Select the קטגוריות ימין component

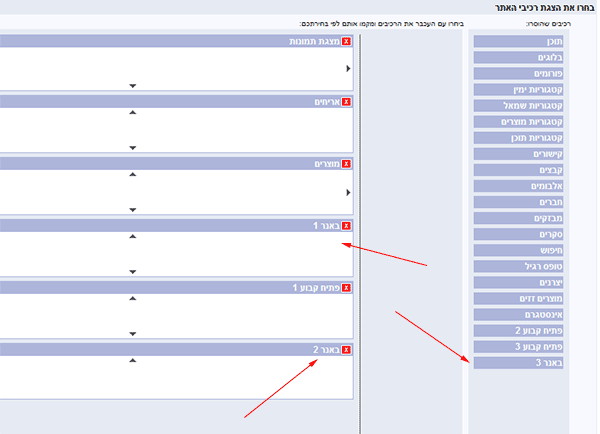click(520, 90)
